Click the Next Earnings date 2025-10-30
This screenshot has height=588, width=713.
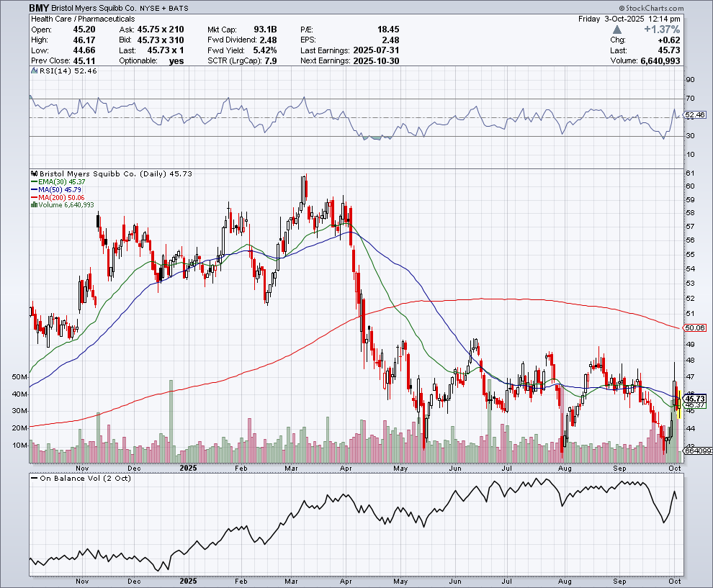(x=376, y=61)
